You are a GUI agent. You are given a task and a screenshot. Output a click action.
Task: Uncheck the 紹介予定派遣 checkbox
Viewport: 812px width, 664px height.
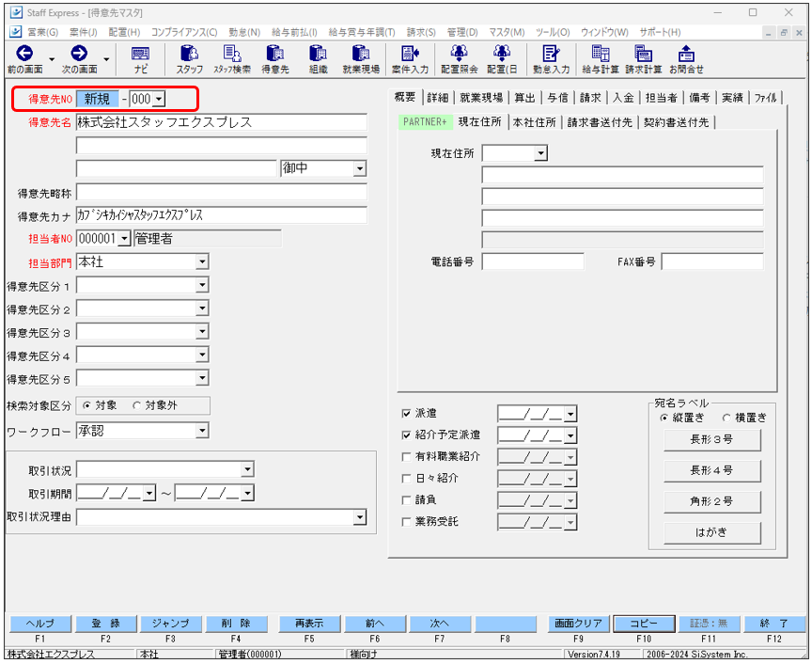point(406,435)
